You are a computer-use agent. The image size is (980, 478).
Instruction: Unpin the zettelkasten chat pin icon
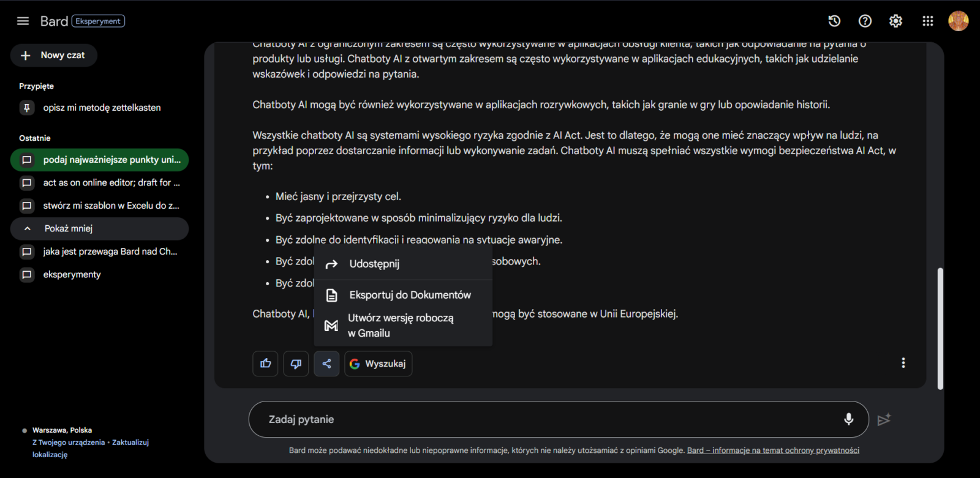27,108
